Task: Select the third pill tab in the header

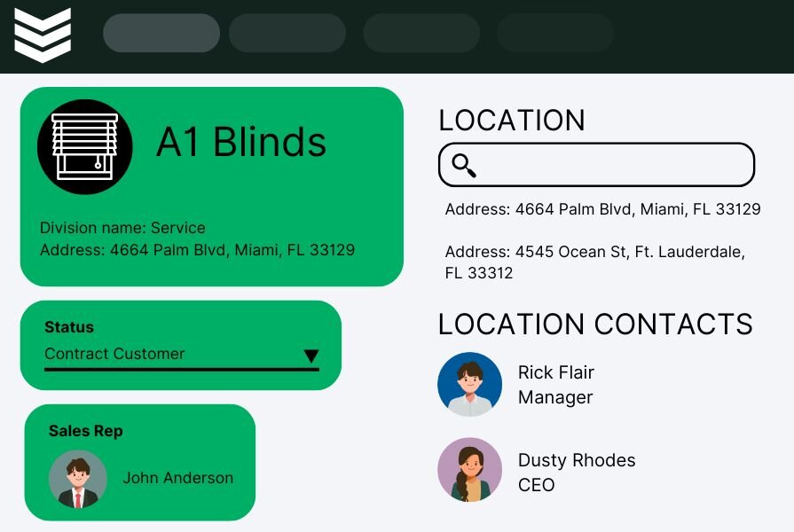Action: [421, 33]
